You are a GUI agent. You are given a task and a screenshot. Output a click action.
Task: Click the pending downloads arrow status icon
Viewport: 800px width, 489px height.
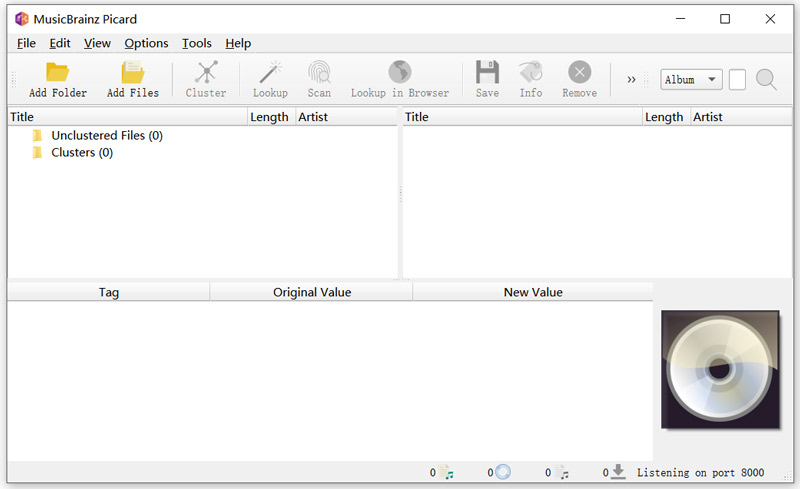point(618,472)
